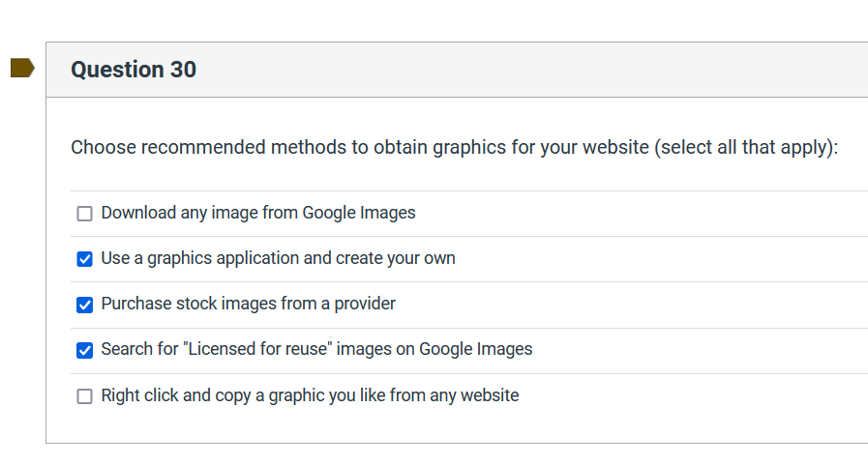
Task: Click the 'Right click and copy a graphic' label text
Action: point(310,395)
